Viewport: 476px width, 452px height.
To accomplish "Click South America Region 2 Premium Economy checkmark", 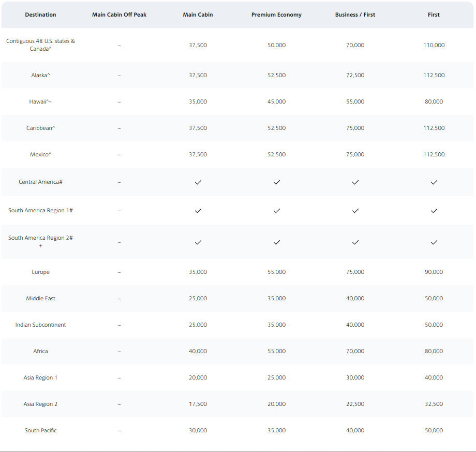I will click(x=277, y=242).
